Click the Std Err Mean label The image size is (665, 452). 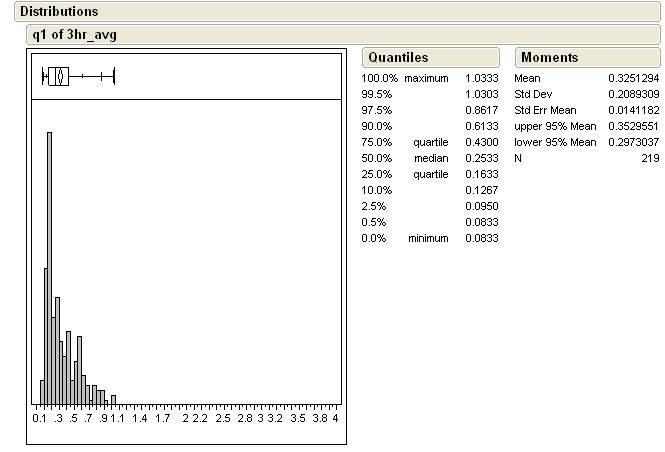click(545, 110)
